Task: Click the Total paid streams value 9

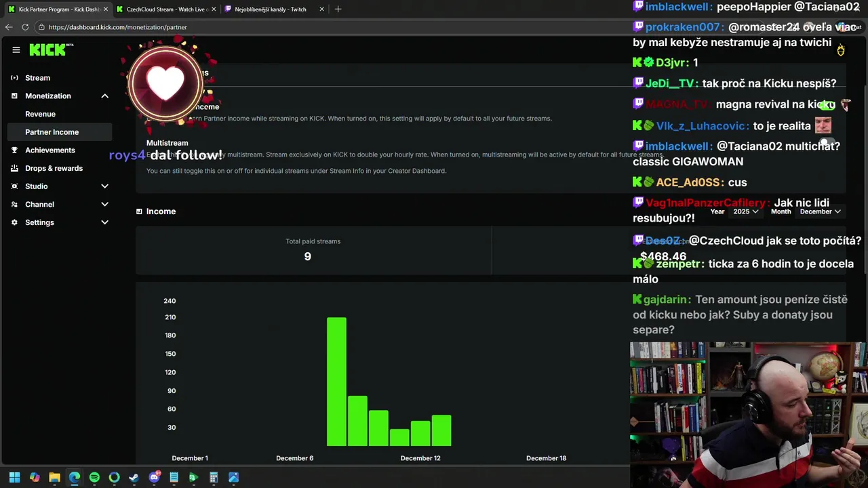Action: tap(308, 256)
